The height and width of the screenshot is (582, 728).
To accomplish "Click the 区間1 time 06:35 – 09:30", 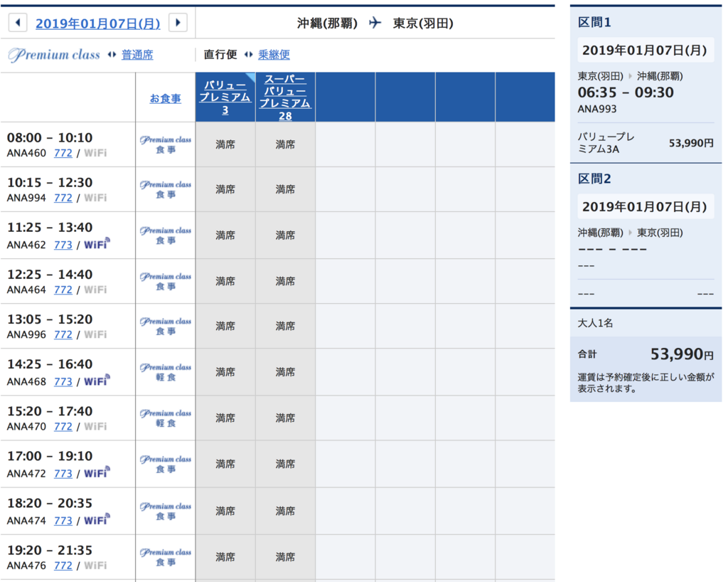I will [626, 92].
